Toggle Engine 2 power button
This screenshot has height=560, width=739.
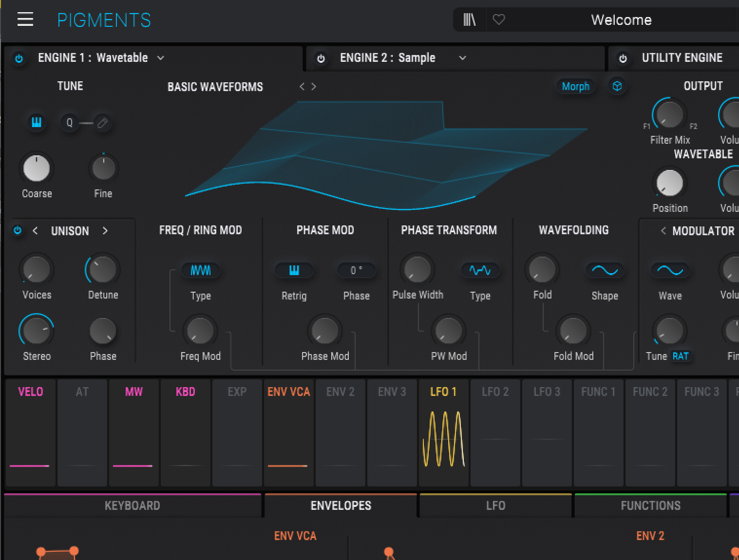[321, 58]
